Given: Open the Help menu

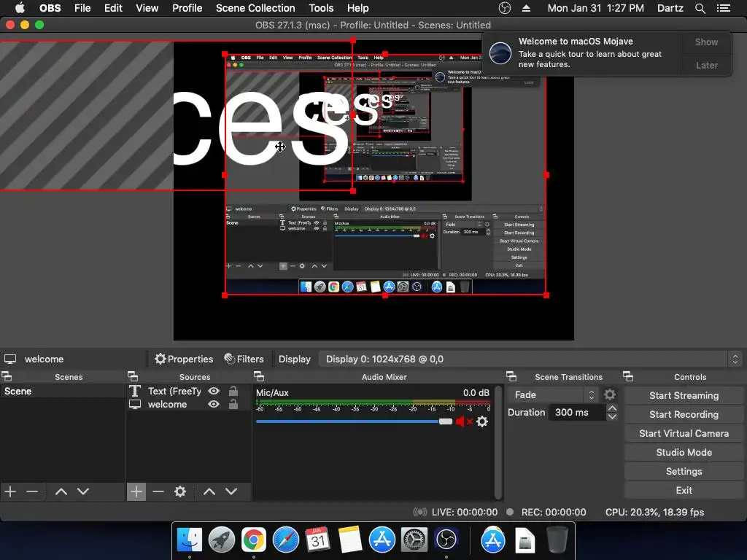Looking at the screenshot, I should pyautogui.click(x=357, y=8).
